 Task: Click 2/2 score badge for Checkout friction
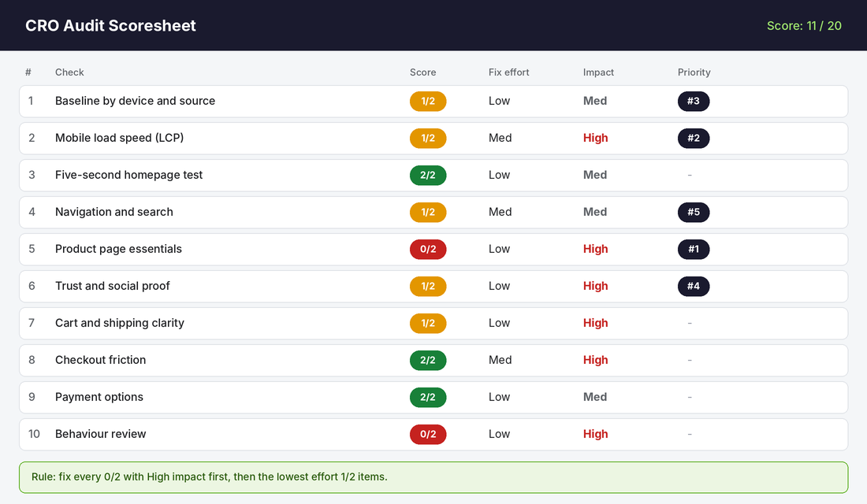pyautogui.click(x=428, y=361)
